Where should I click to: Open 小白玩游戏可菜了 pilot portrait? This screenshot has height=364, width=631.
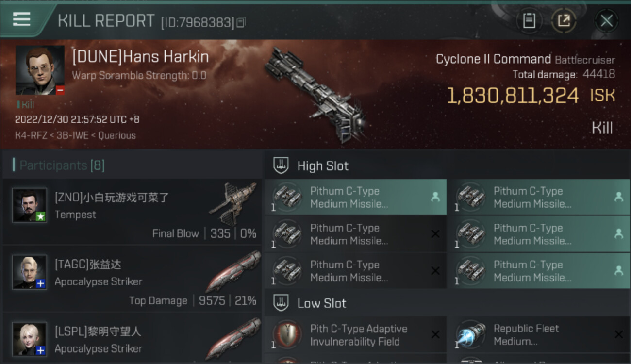tap(30, 205)
